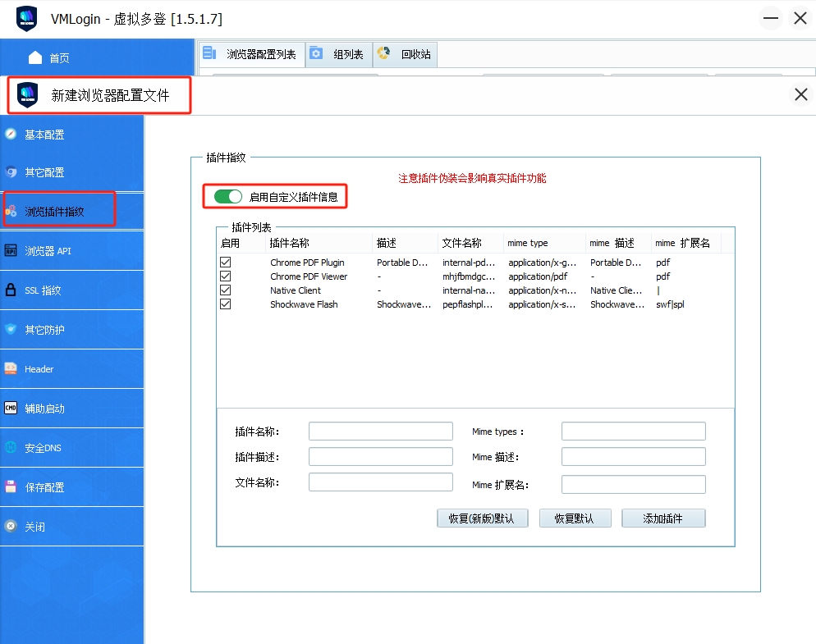816x644 pixels.
Task: Click the 浏览插件指纹 plugin icon
Action: pos(11,211)
